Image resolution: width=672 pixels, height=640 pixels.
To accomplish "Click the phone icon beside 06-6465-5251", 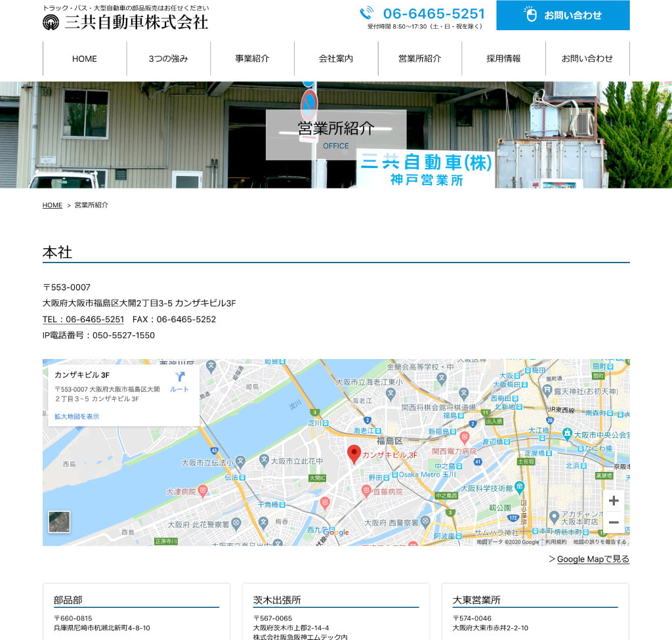I will coord(366,14).
